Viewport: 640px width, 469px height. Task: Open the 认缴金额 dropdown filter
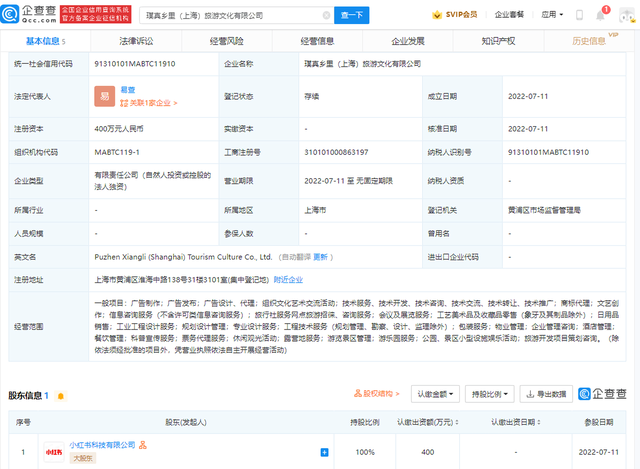click(435, 394)
